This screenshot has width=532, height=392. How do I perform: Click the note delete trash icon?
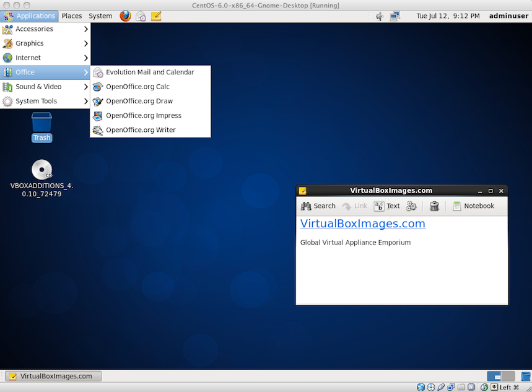tap(434, 206)
